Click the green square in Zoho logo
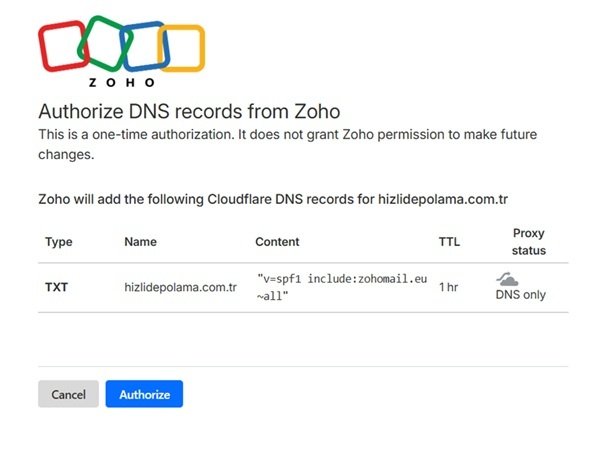Image resolution: width=604 pixels, height=453 pixels. (103, 41)
